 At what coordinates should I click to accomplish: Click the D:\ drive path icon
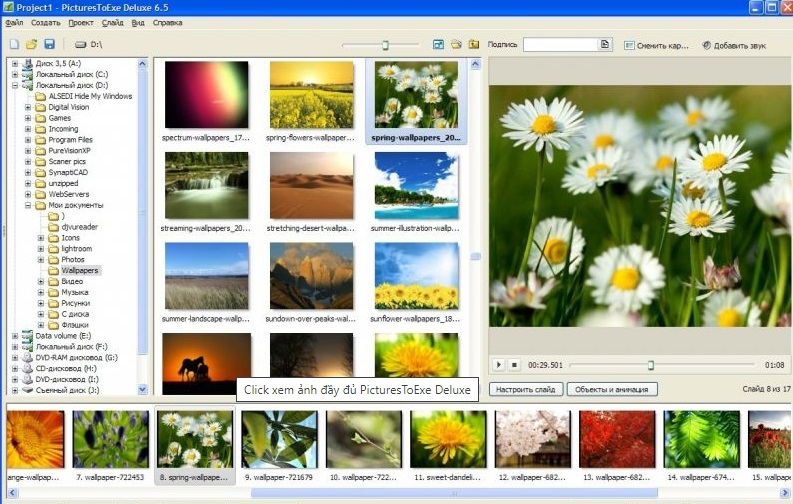coord(80,44)
